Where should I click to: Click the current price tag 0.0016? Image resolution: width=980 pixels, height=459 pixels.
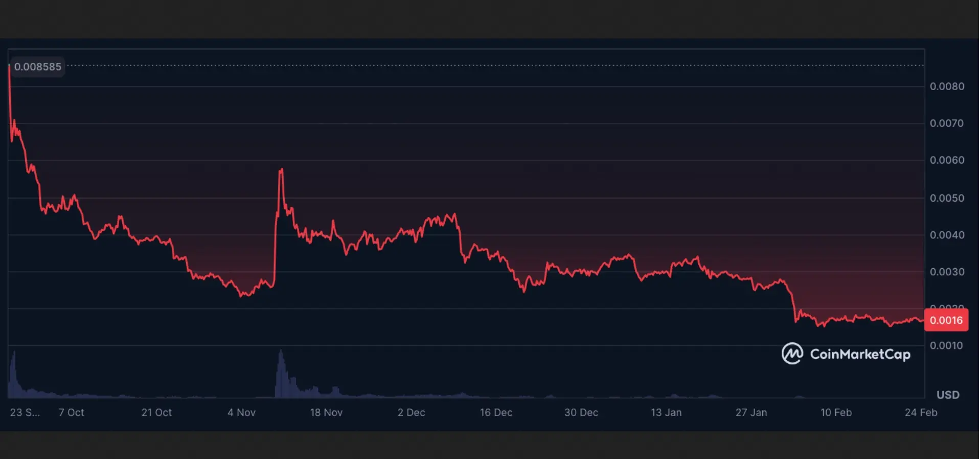[x=946, y=320]
